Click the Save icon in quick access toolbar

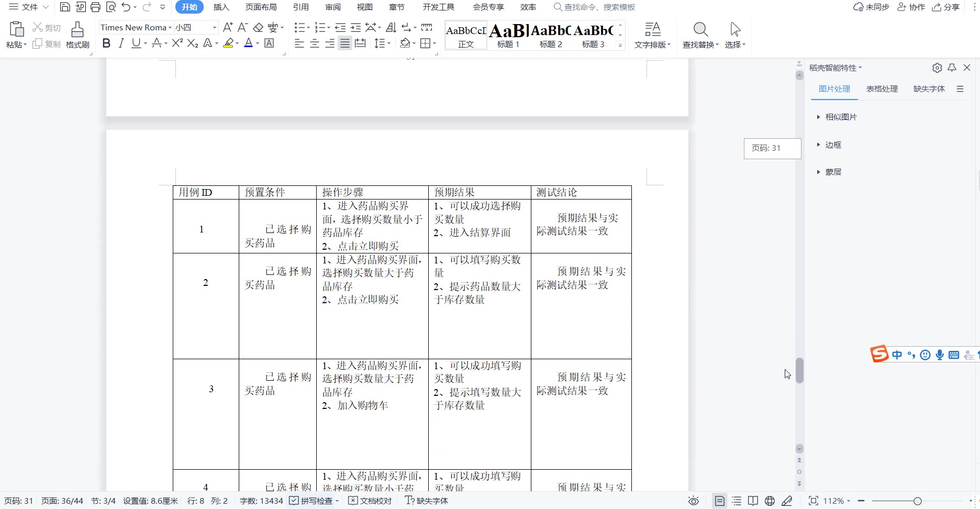pos(65,7)
